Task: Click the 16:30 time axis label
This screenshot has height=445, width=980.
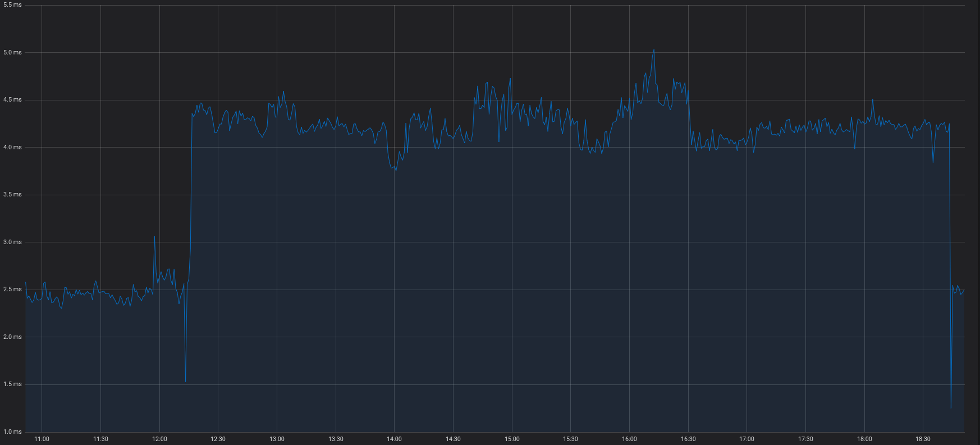Action: click(x=688, y=439)
